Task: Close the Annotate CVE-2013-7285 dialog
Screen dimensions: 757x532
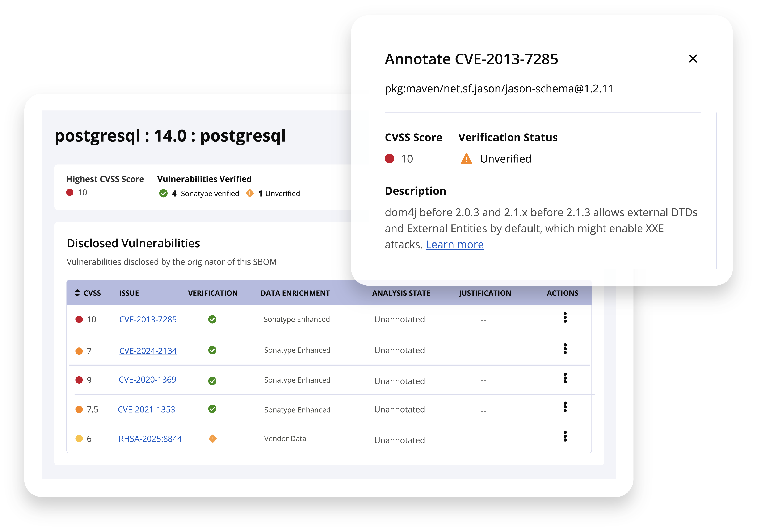Action: tap(693, 59)
